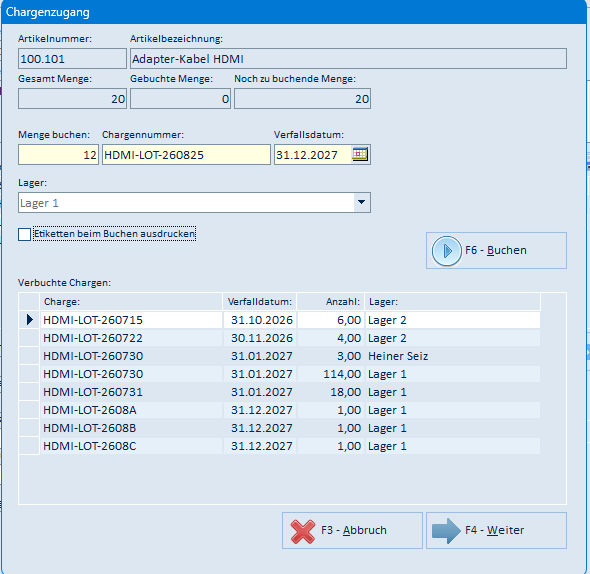Expand the Lager dropdown arrow

tap(361, 202)
